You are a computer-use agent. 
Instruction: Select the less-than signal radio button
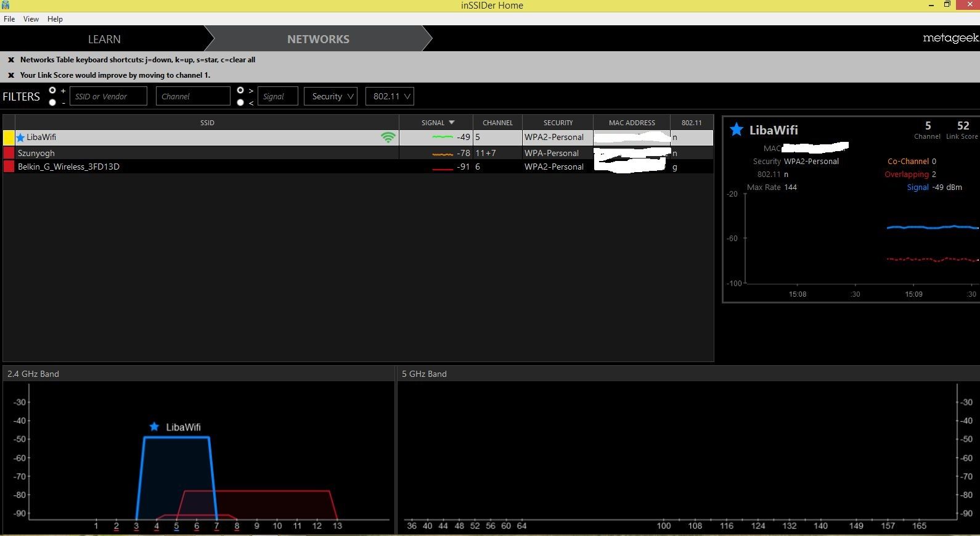click(x=240, y=102)
